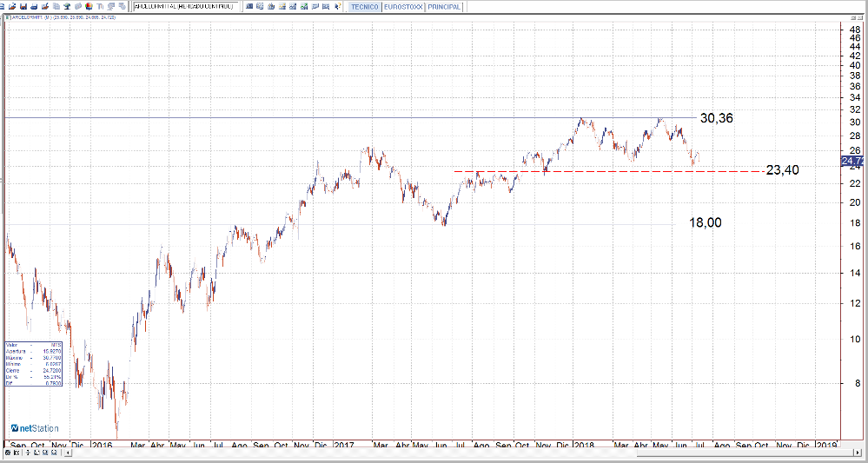Image resolution: width=868 pixels, height=463 pixels.
Task: Switch to the TECNICO tab
Action: (x=364, y=6)
